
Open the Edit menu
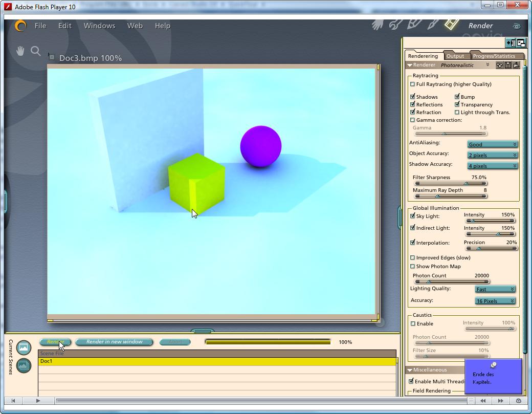[65, 26]
